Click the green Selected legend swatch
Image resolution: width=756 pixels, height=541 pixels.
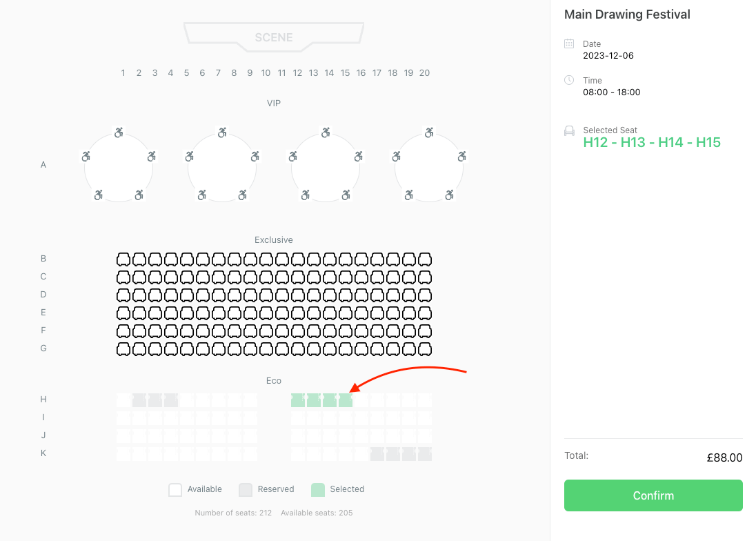(318, 490)
